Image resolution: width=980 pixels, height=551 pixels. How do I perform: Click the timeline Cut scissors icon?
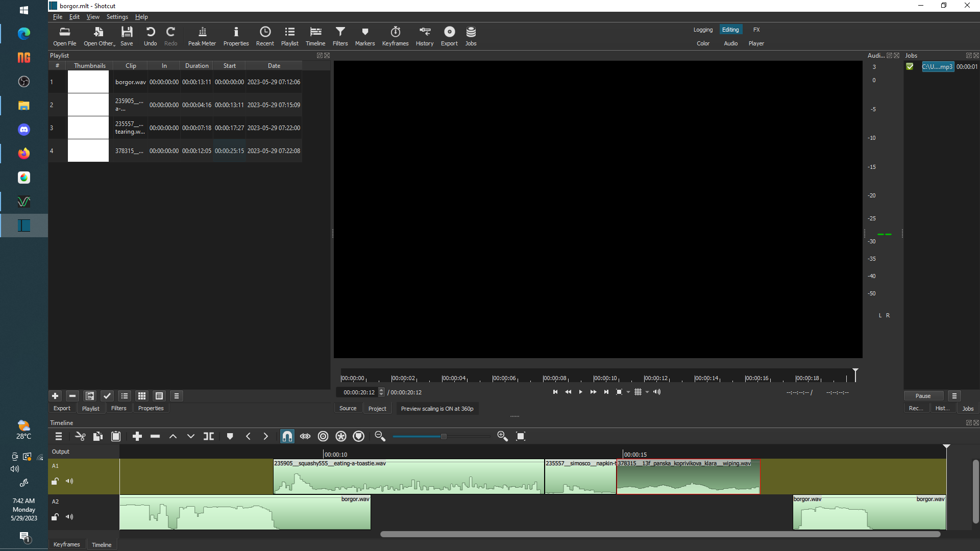pos(80,436)
